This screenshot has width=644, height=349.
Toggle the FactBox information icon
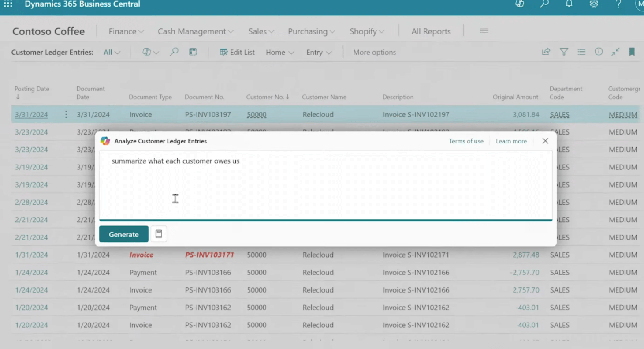tap(599, 52)
